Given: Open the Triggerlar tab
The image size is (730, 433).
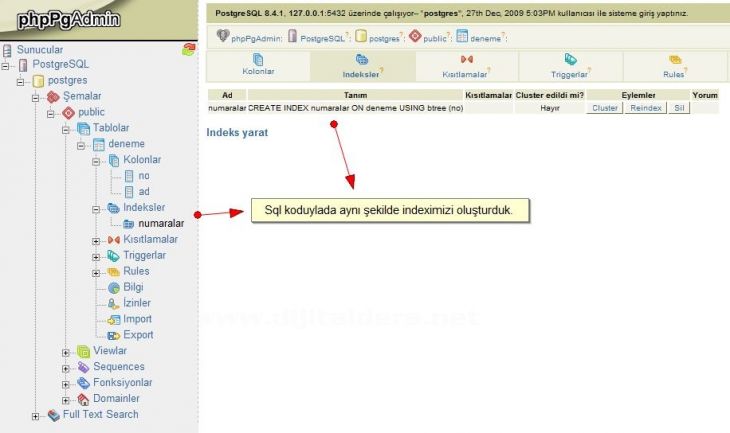Looking at the screenshot, I should pos(570,67).
